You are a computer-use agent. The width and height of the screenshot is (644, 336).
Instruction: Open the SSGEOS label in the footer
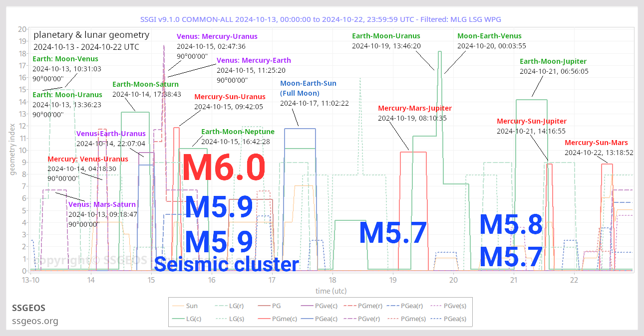point(28,308)
